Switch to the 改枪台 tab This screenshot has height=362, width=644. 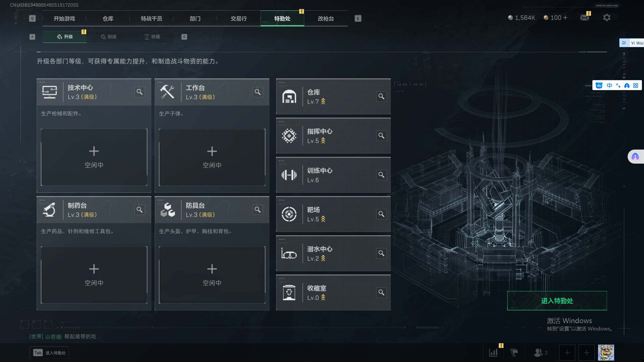click(326, 18)
